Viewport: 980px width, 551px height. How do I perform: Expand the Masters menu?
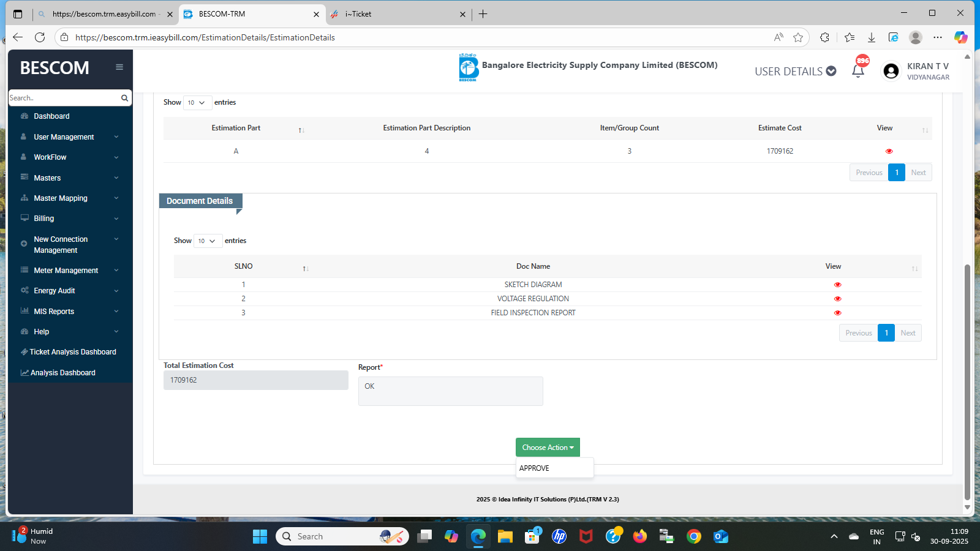coord(70,178)
